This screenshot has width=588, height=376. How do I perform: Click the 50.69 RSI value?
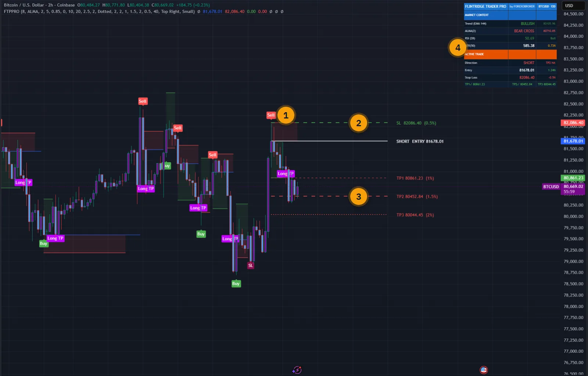[x=529, y=38]
